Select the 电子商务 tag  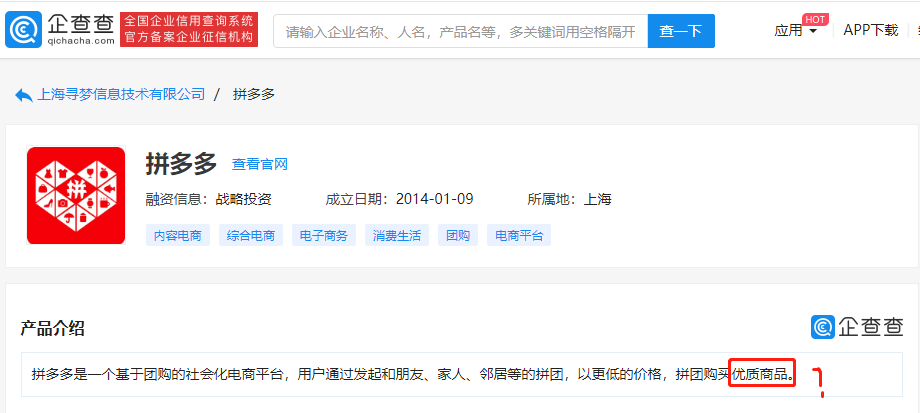pos(324,235)
